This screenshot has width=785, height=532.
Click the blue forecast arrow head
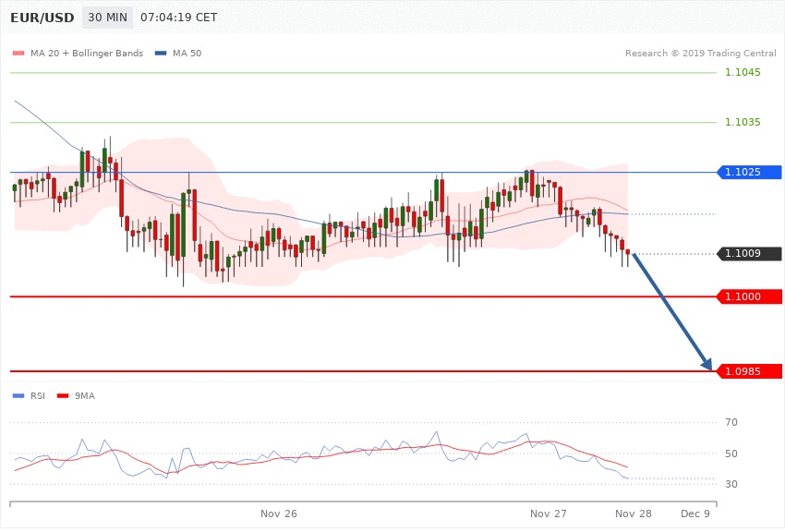coord(708,366)
